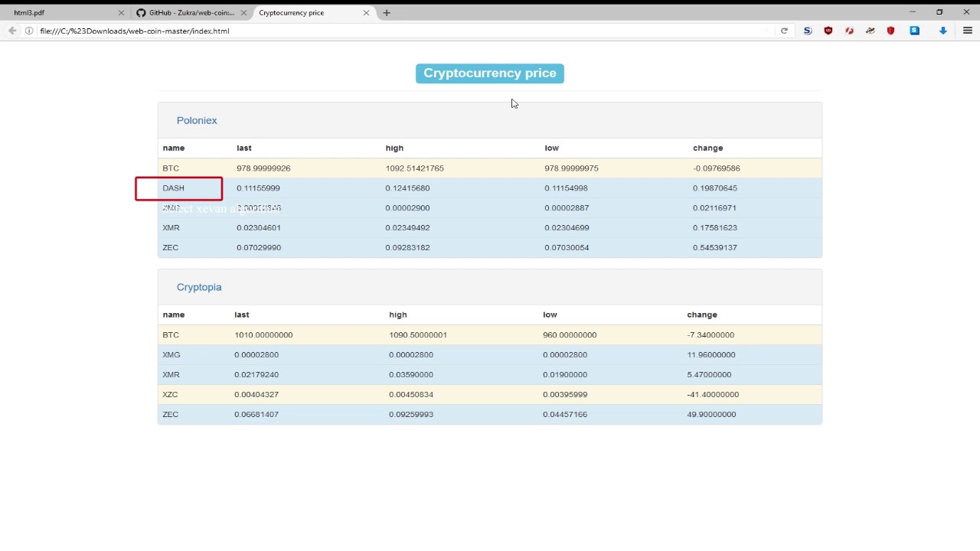Open the uBlock Origin extension icon
The image size is (980, 551).
[x=828, y=31]
